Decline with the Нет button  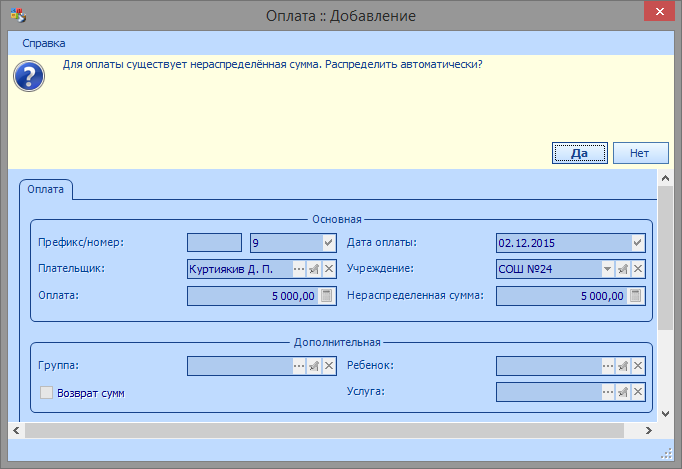click(640, 153)
